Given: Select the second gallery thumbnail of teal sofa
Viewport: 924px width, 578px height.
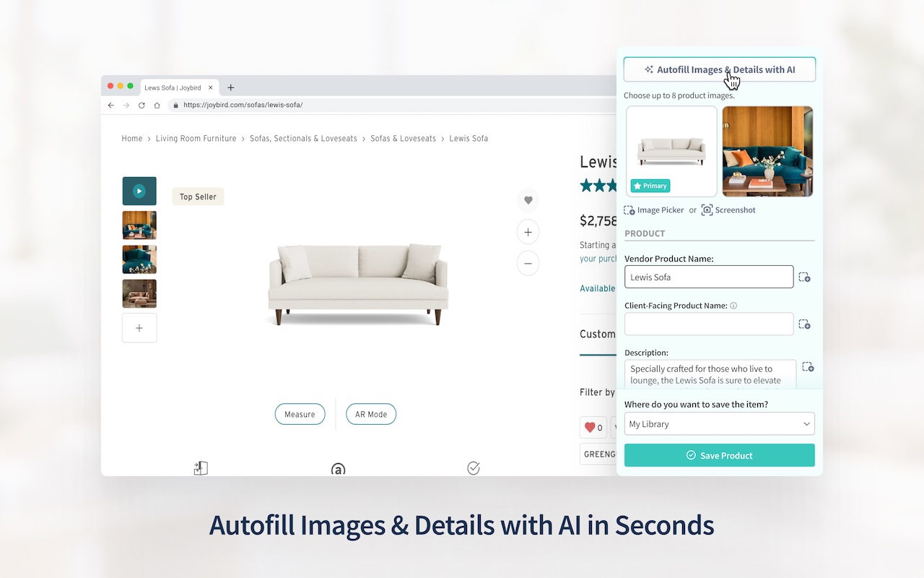Looking at the screenshot, I should pyautogui.click(x=139, y=225).
